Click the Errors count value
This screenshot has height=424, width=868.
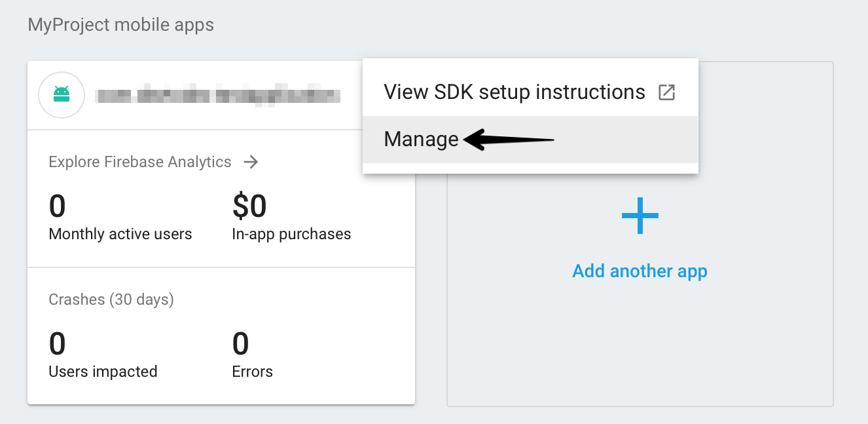pyautogui.click(x=241, y=344)
